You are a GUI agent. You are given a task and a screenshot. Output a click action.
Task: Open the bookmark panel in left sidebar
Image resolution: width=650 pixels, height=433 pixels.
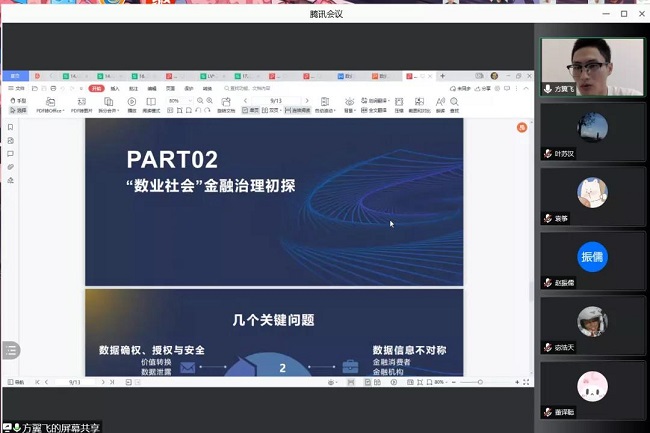click(x=10, y=127)
